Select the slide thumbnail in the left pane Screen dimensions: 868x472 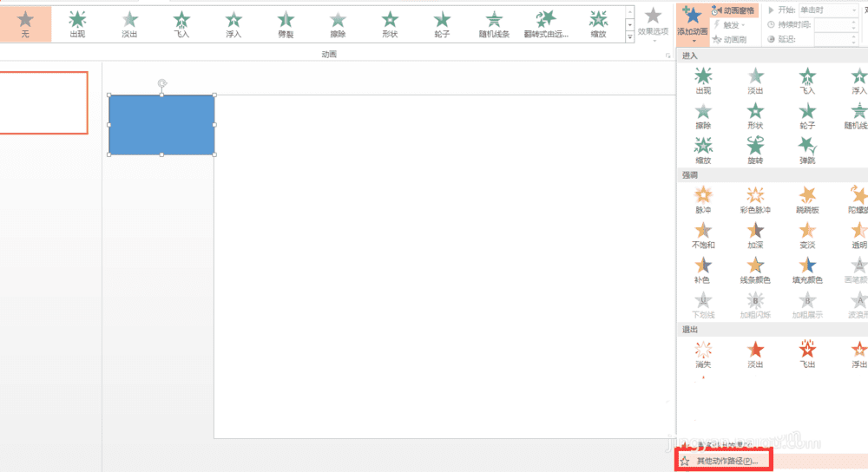pyautogui.click(x=43, y=103)
